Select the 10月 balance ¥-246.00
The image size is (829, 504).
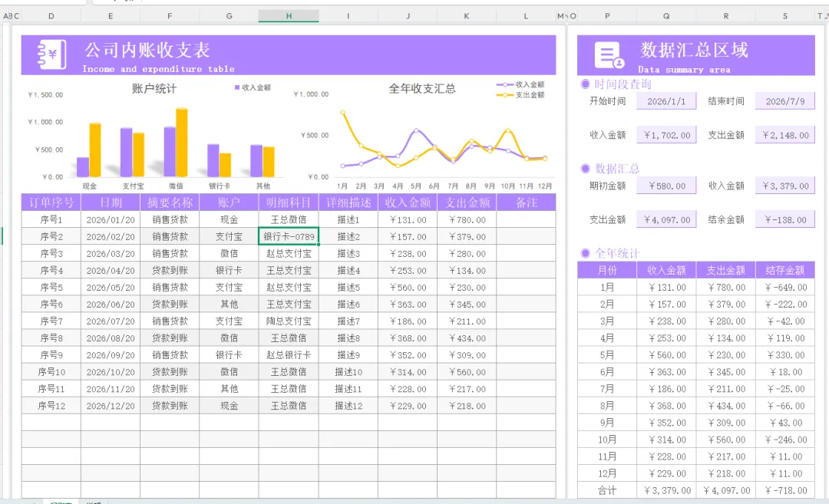click(x=785, y=440)
